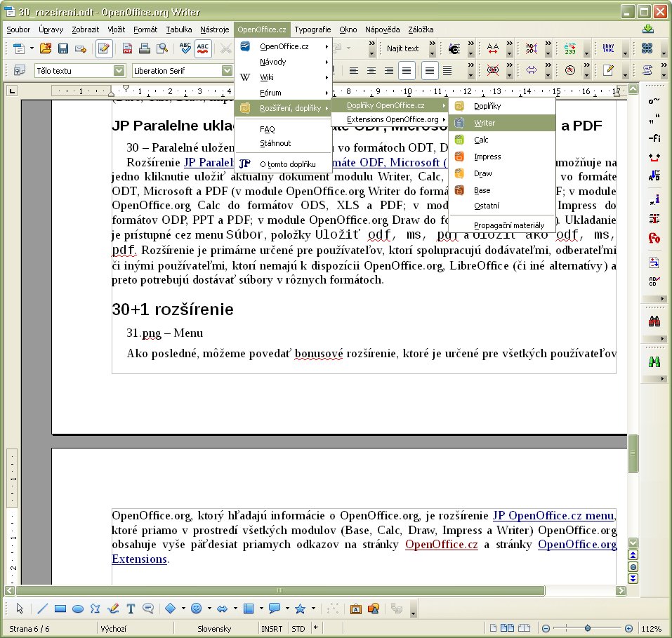Open Fontwork Gallery icon

click(x=356, y=609)
